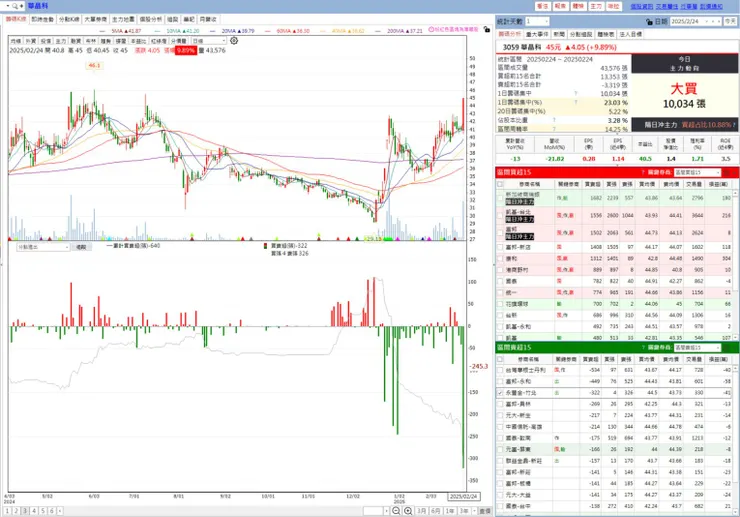Screen dimensions: 740x517
Task: Switch to the 重大事件 tab
Action: [x=537, y=34]
